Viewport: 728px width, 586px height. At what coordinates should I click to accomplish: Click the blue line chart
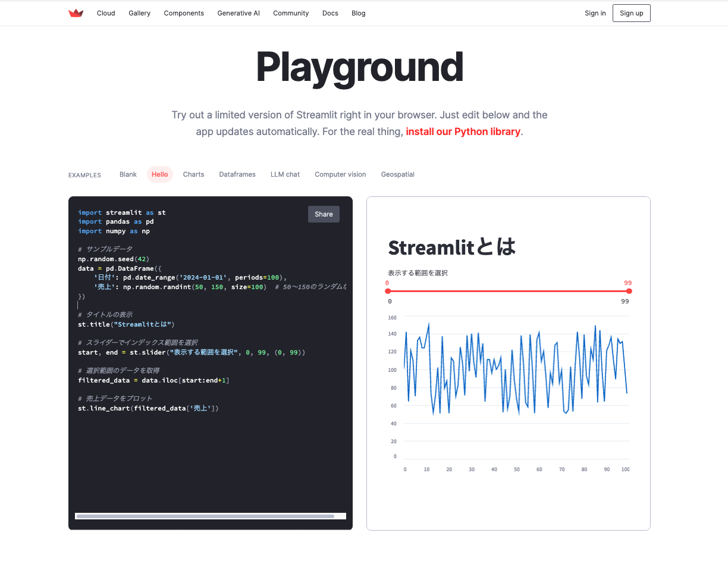[515, 369]
